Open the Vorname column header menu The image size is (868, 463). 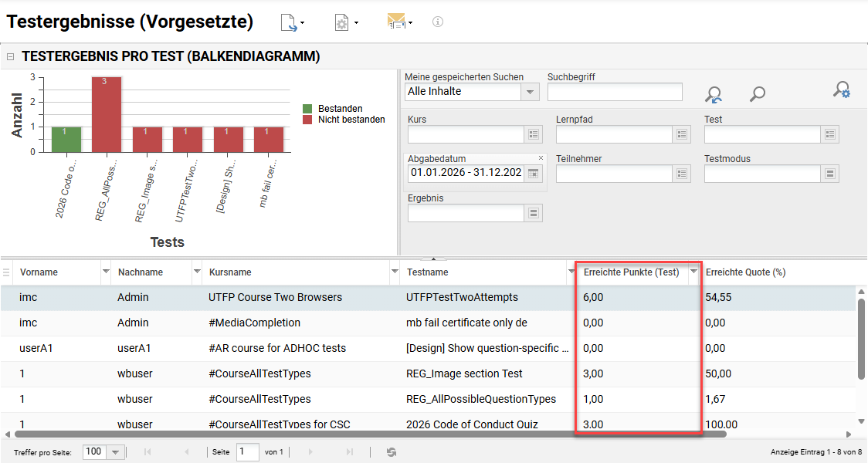[106, 272]
